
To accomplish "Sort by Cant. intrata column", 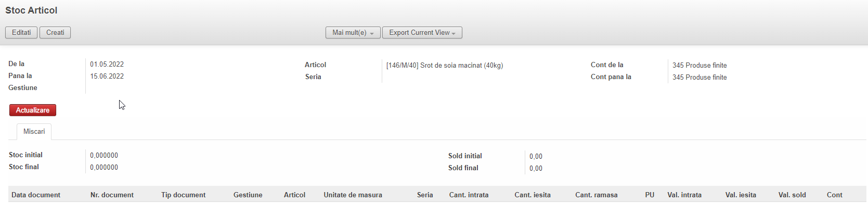I will click(469, 195).
